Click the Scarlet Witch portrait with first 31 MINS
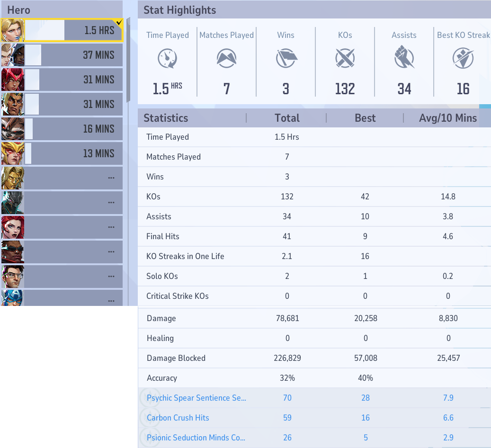This screenshot has height=448, width=491. [x=12, y=80]
